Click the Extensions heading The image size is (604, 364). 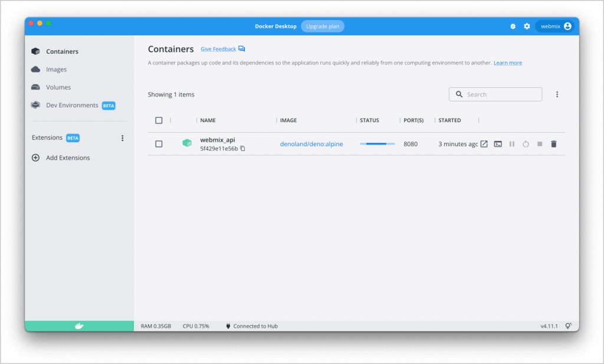[x=47, y=137]
